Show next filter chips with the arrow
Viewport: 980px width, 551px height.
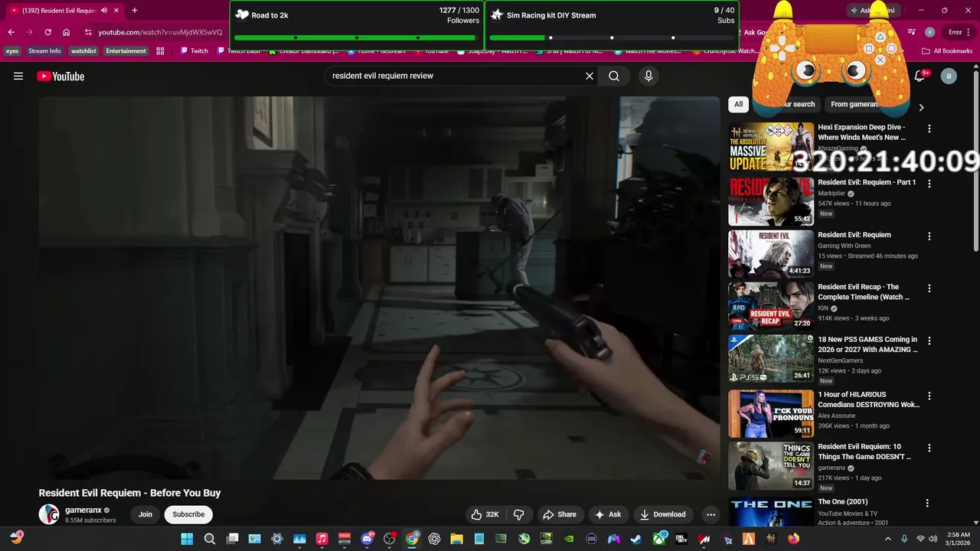921,108
